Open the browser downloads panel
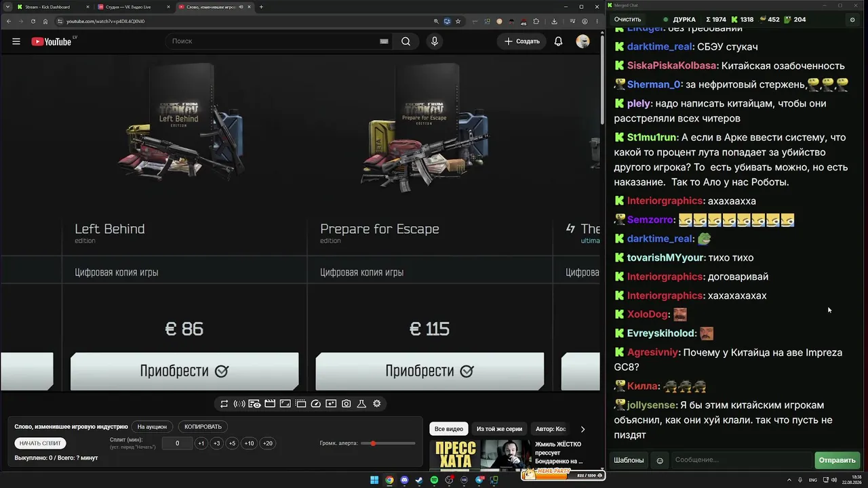Screen dimensions: 868x488 click(x=555, y=21)
